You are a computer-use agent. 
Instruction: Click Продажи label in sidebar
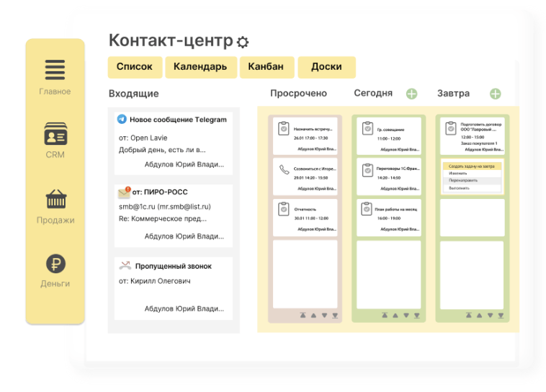point(55,220)
